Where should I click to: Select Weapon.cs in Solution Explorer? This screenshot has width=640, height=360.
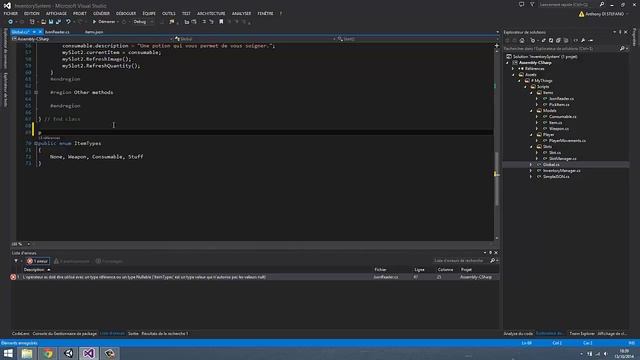pyautogui.click(x=559, y=129)
